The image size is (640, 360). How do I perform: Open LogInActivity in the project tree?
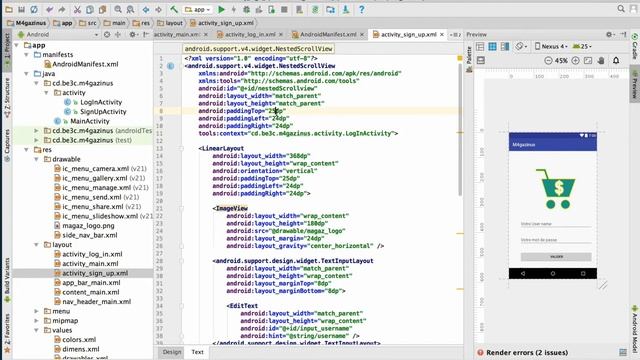click(101, 102)
